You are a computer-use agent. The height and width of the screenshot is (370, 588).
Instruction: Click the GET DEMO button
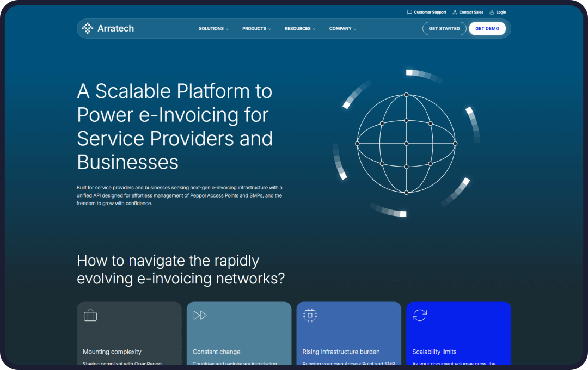click(x=487, y=28)
